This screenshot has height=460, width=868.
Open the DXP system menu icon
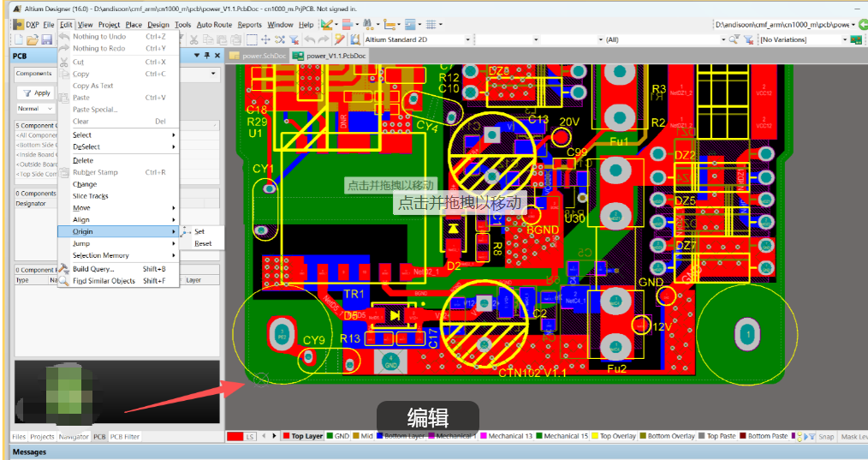(18, 24)
